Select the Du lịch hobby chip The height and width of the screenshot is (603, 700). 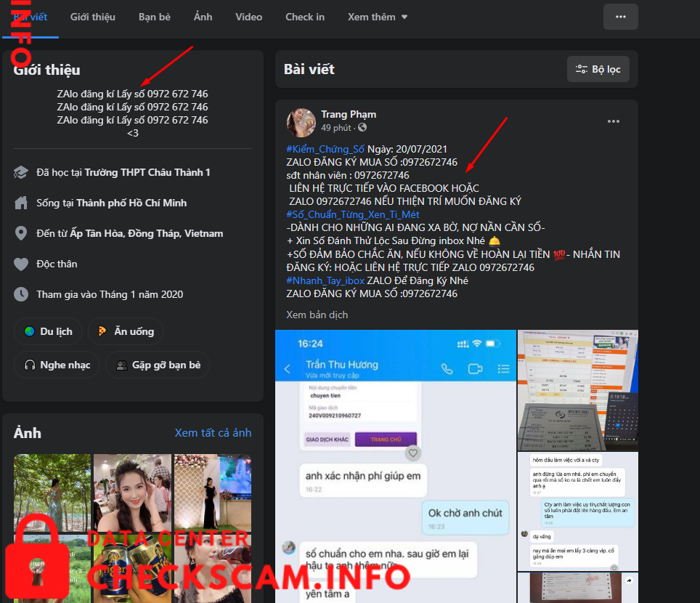[48, 331]
